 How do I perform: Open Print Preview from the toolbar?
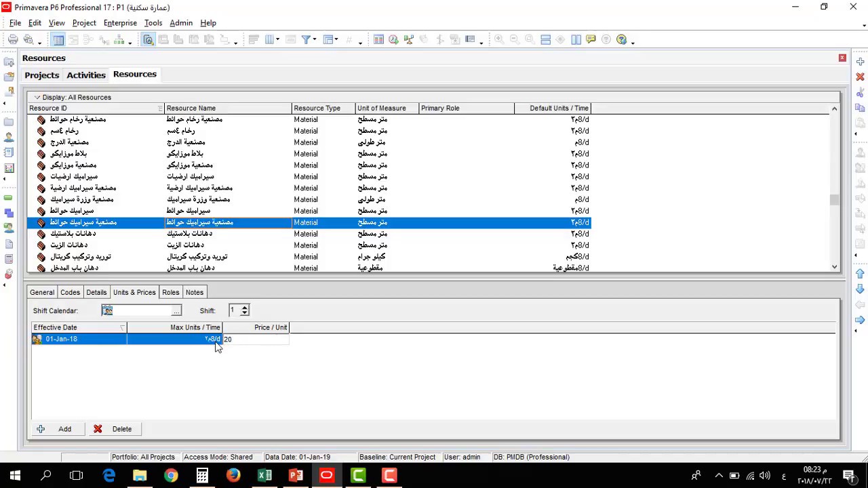(28, 40)
